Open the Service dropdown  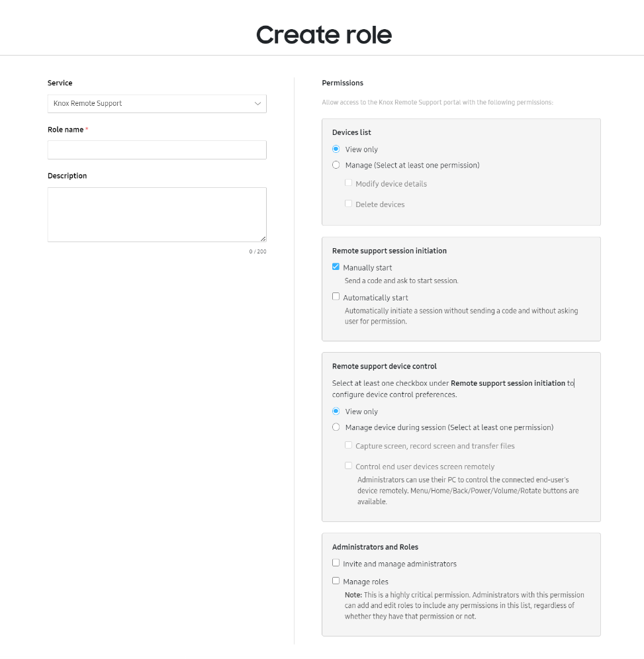[156, 104]
